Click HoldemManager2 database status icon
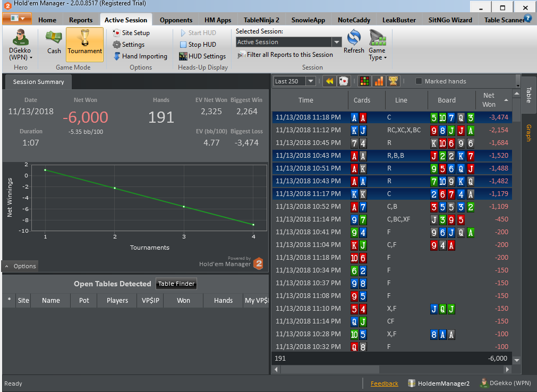The height and width of the screenshot is (392, 537). tap(412, 383)
